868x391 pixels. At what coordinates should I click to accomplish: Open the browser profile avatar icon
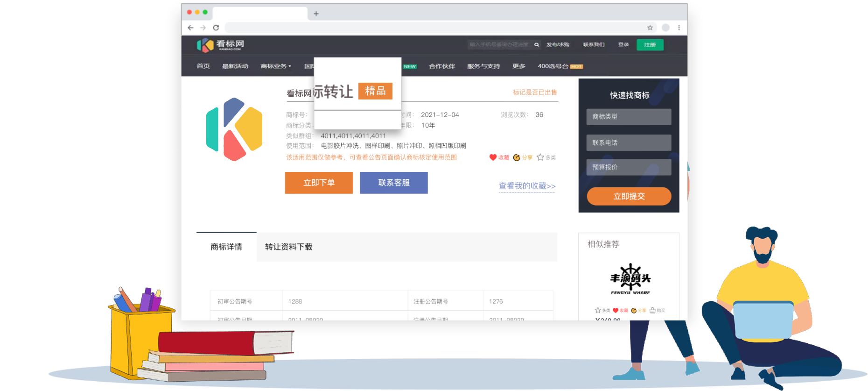pyautogui.click(x=666, y=28)
